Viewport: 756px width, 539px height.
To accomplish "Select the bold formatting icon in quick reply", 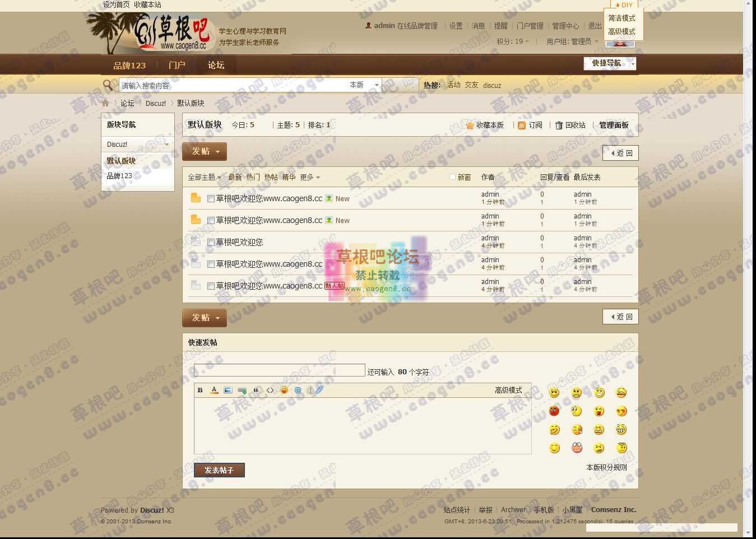I will pyautogui.click(x=200, y=390).
